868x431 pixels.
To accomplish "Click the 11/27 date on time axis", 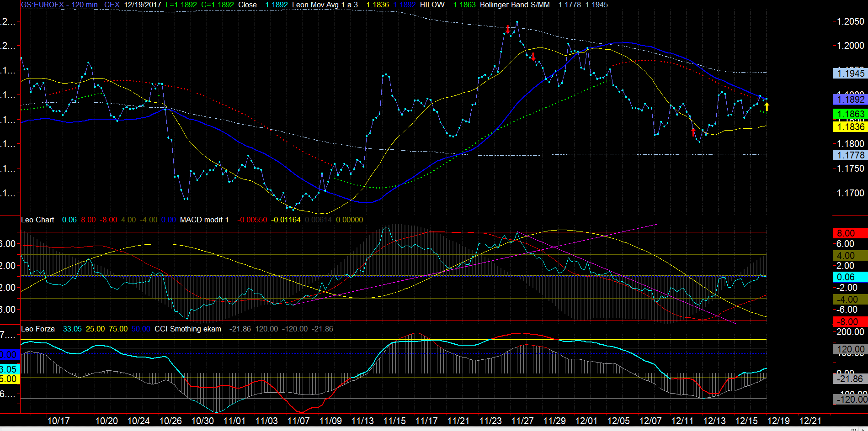I will tap(522, 421).
